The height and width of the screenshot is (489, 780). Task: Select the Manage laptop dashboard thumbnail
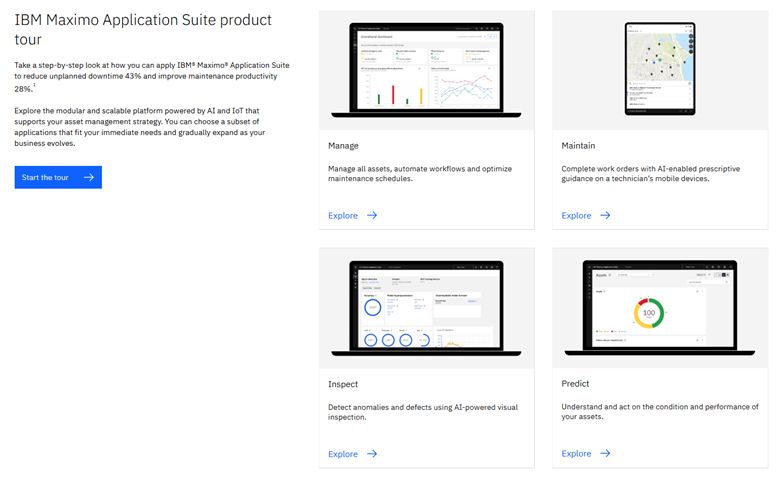[x=426, y=70]
